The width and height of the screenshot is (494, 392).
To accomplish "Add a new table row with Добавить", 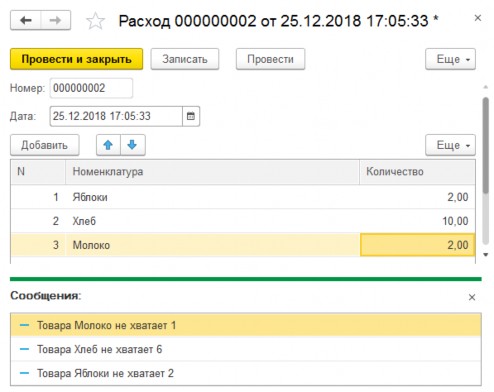I will pyautogui.click(x=45, y=145).
